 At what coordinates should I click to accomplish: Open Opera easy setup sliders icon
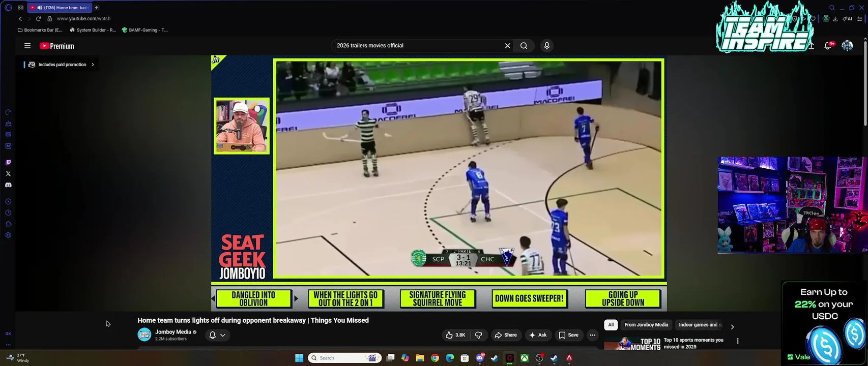click(x=860, y=19)
